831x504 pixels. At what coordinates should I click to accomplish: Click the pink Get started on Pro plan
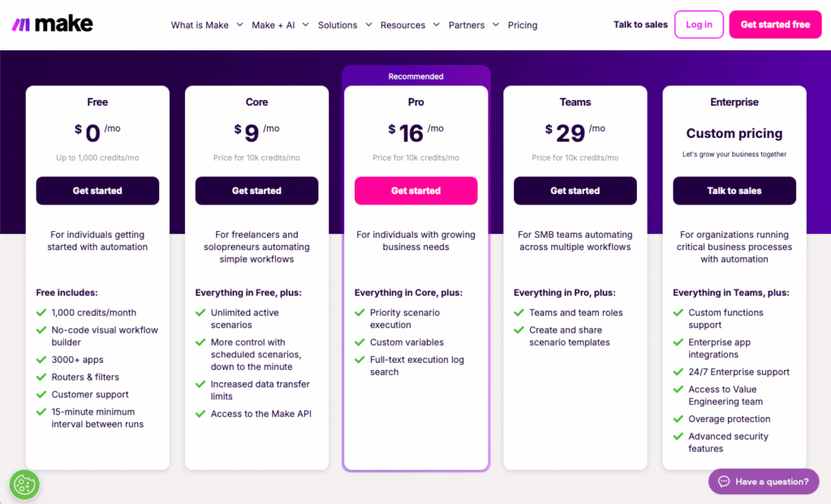tap(415, 191)
